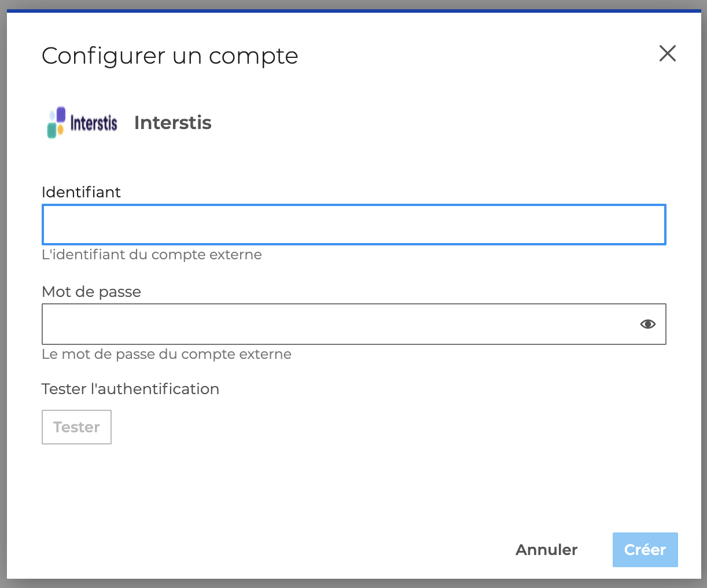Focus the Identifiant text field

pyautogui.click(x=353, y=225)
